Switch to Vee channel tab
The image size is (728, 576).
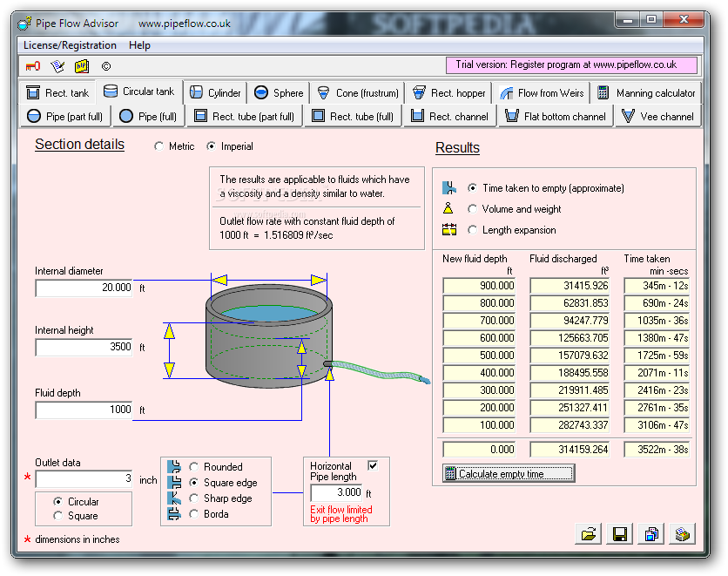click(x=657, y=116)
